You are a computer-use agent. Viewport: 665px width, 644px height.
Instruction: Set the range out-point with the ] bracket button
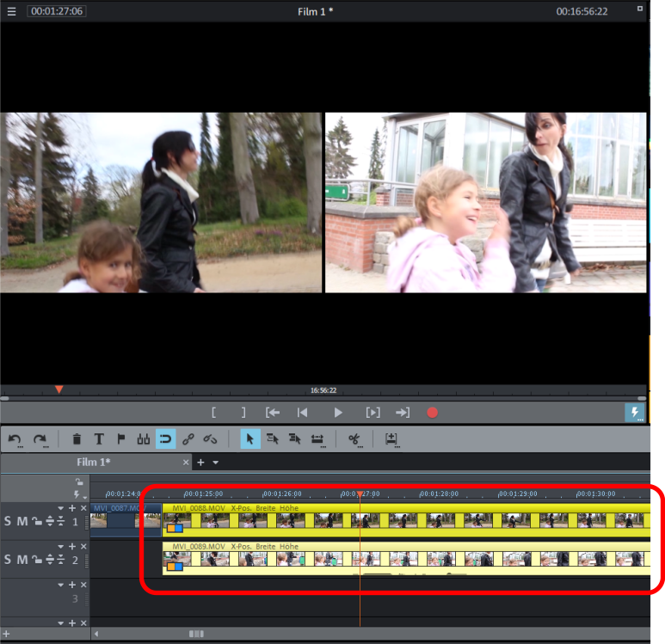[243, 413]
